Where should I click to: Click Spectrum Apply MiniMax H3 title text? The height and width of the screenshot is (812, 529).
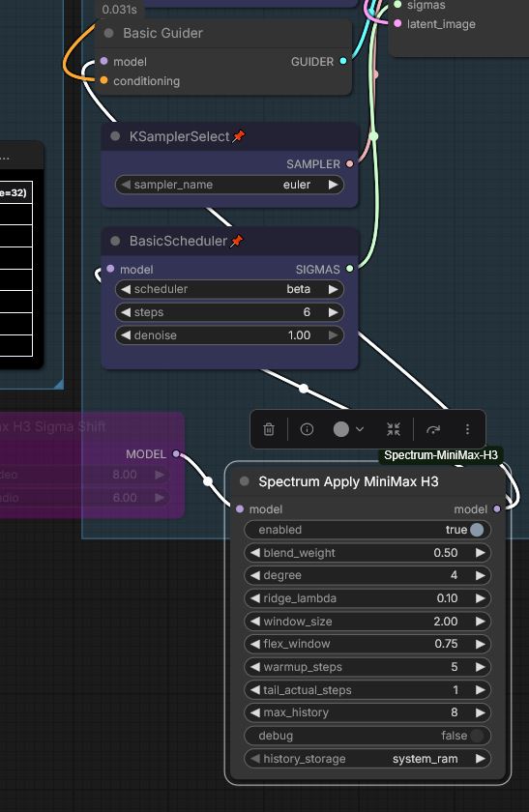point(349,481)
